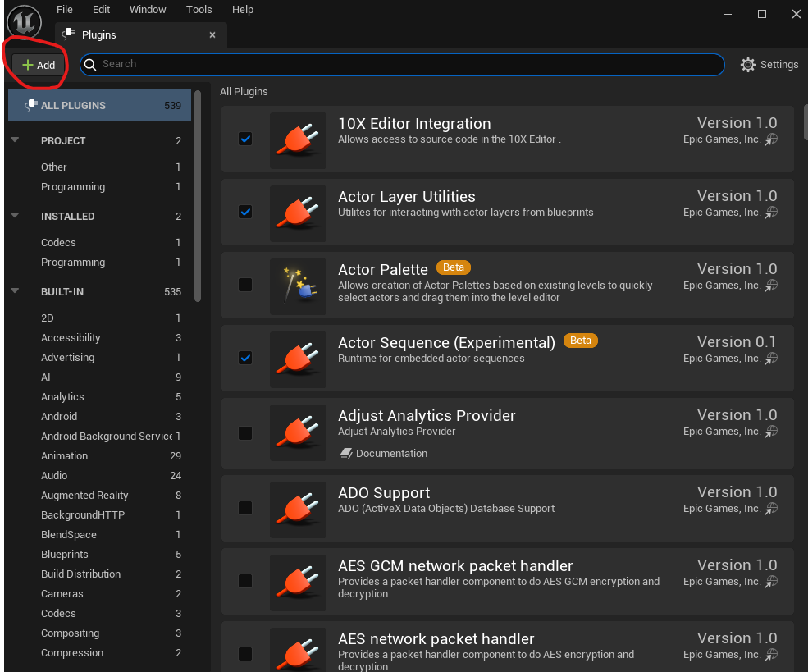Close the Plugins tab
The width and height of the screenshot is (808, 672).
click(212, 34)
